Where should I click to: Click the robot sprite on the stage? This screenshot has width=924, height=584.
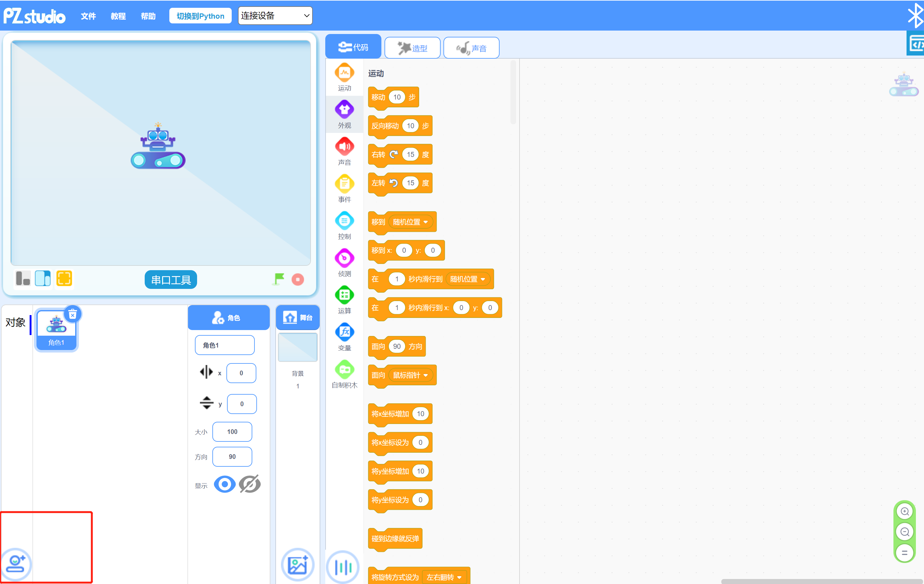[158, 146]
